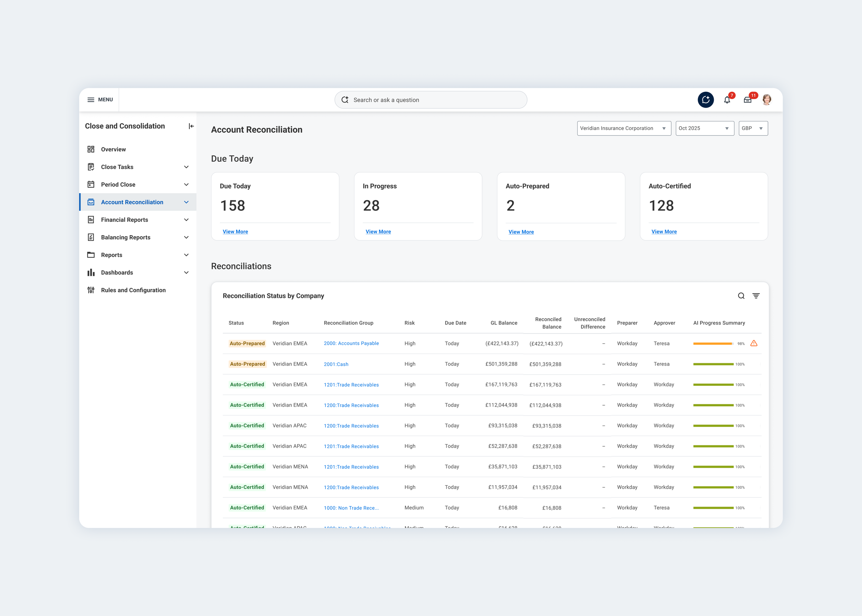Collapse the Close and Consolidation sidebar

coord(191,126)
